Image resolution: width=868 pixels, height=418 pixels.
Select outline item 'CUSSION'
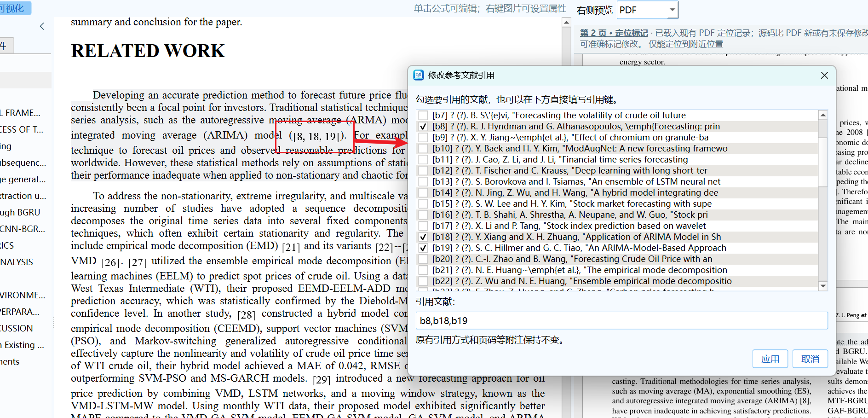coord(17,328)
